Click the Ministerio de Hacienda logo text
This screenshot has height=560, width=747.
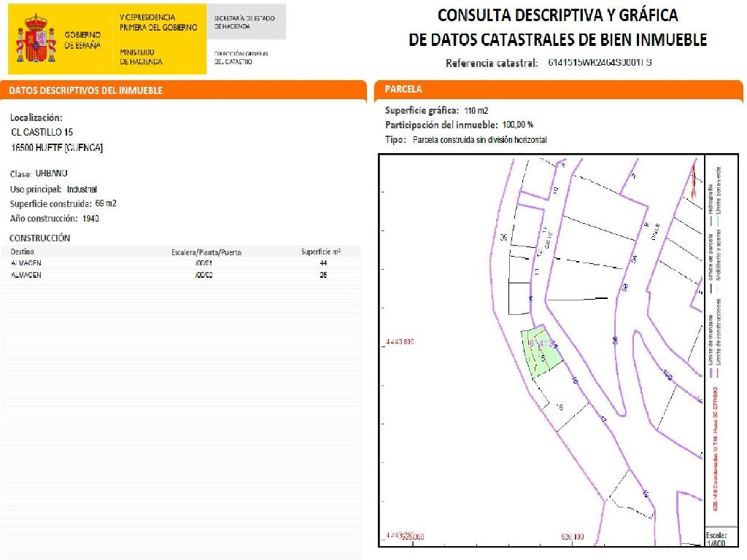(141, 57)
